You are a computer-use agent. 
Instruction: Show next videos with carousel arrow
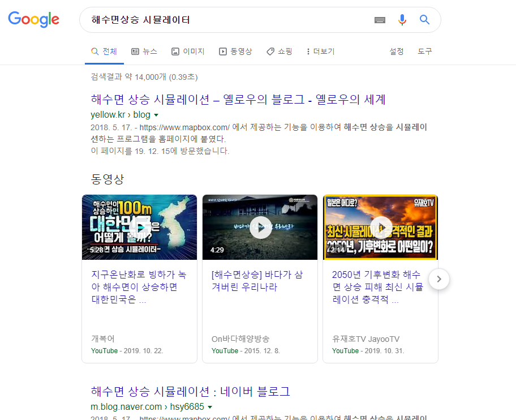(x=439, y=279)
